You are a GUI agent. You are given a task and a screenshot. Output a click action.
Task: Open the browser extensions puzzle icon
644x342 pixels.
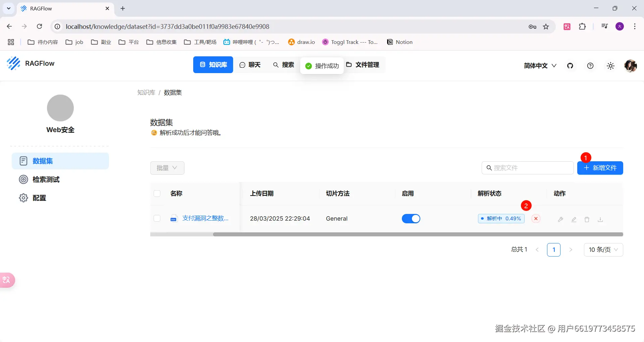[x=583, y=26]
